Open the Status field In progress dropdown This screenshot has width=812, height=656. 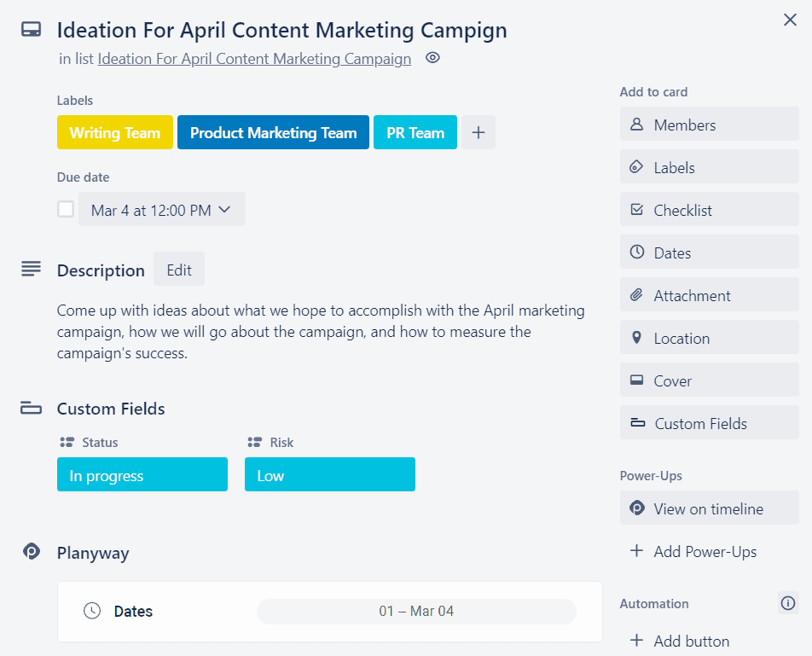click(142, 474)
